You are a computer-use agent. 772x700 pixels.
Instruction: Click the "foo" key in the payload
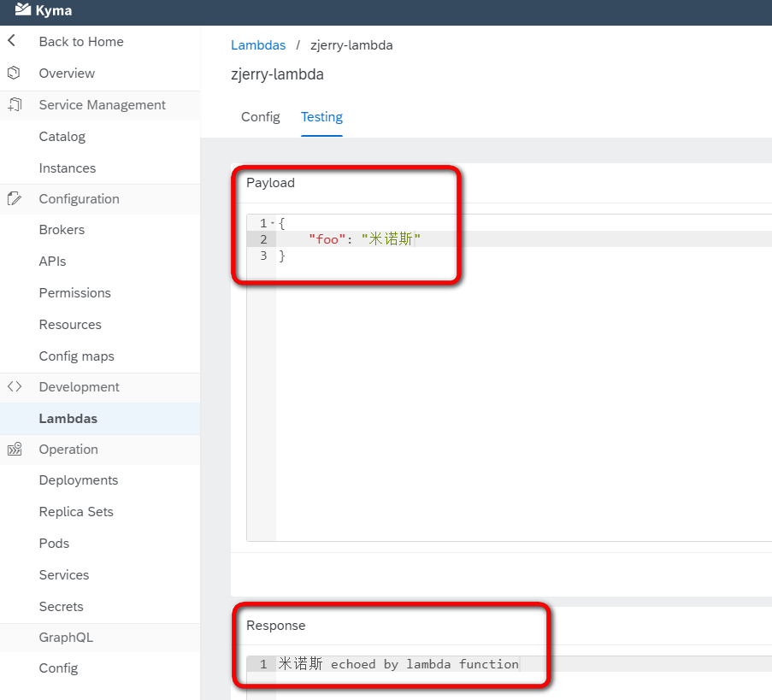point(327,239)
